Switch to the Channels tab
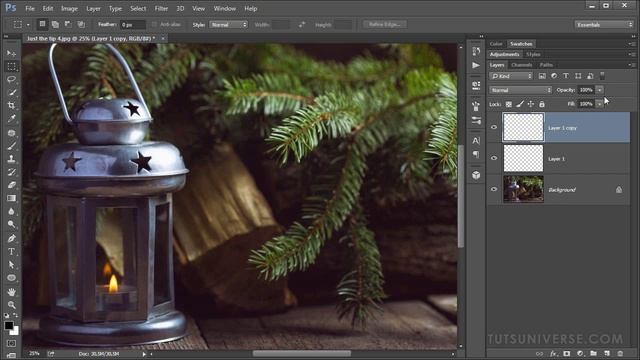 click(x=521, y=65)
